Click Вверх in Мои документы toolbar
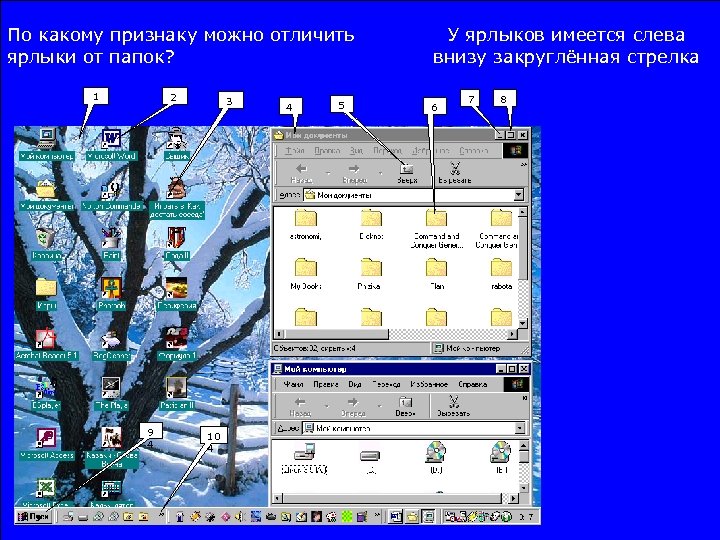 pos(407,173)
